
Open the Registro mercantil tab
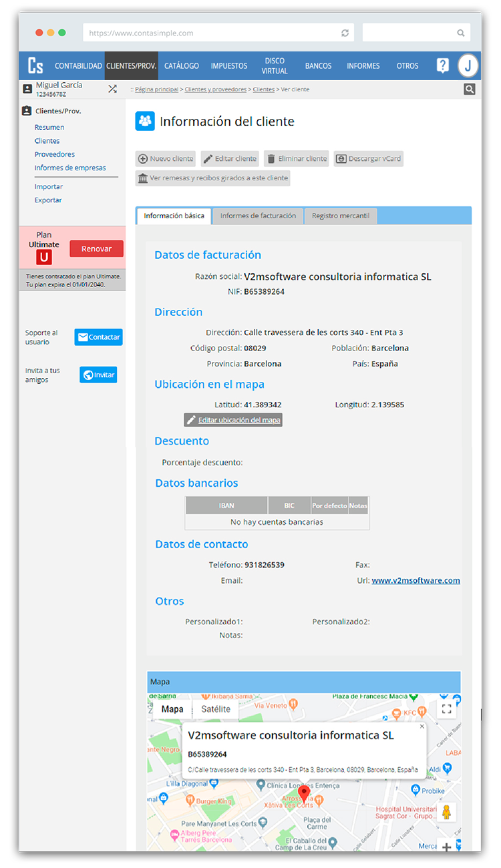(x=341, y=216)
